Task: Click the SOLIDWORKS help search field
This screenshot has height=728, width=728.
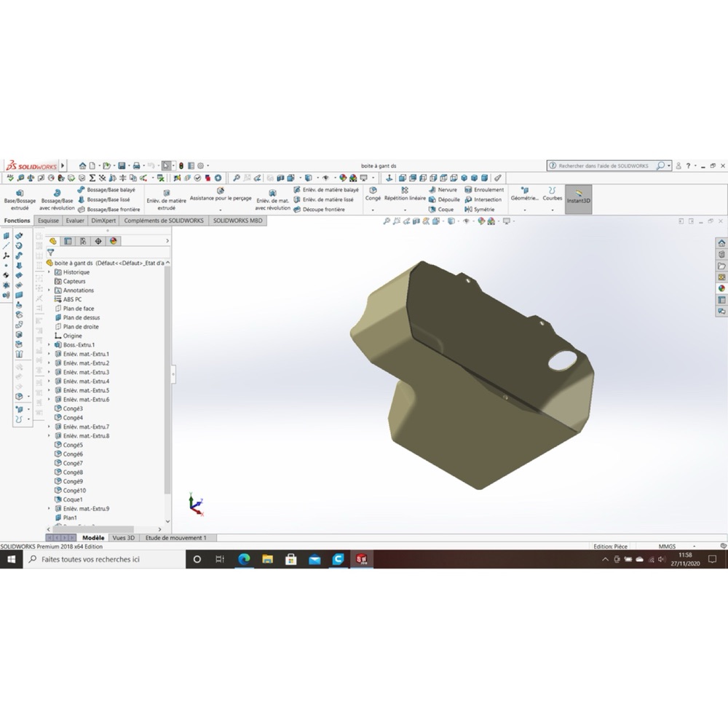Action: click(x=605, y=166)
